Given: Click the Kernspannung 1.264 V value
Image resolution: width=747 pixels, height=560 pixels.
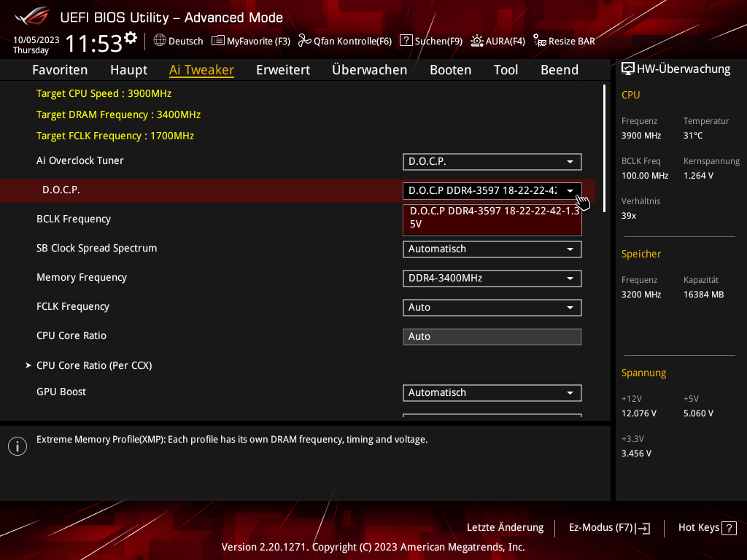Looking at the screenshot, I should 698,175.
